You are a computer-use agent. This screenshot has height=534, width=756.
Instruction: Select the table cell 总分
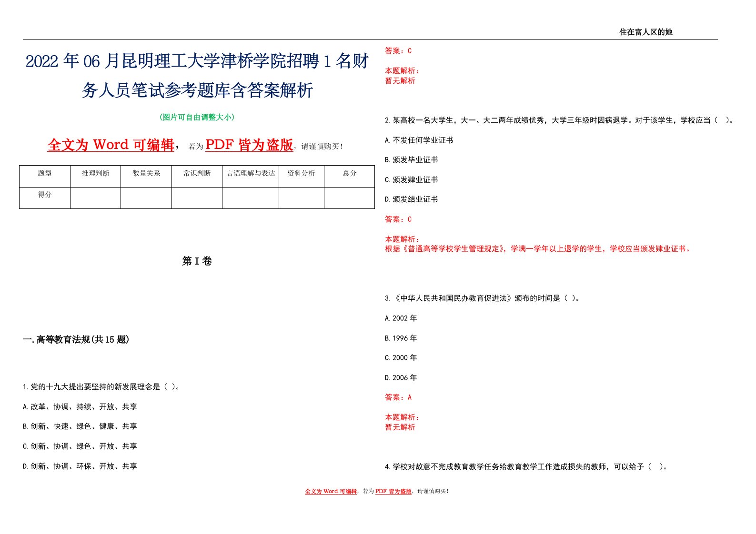(x=350, y=176)
